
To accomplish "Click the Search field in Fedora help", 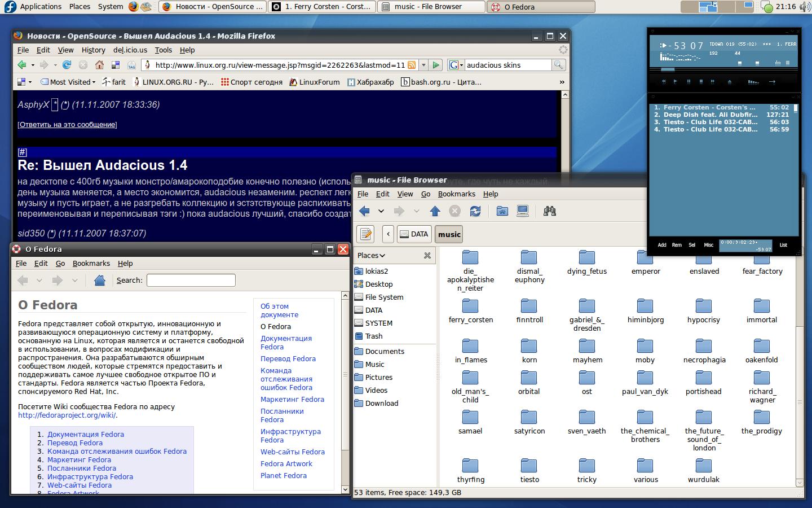I will pyautogui.click(x=191, y=281).
